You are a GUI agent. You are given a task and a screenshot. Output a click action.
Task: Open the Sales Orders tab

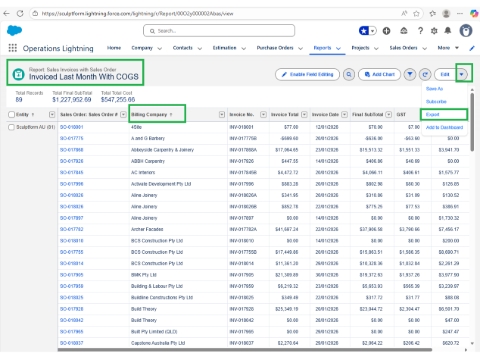(403, 48)
